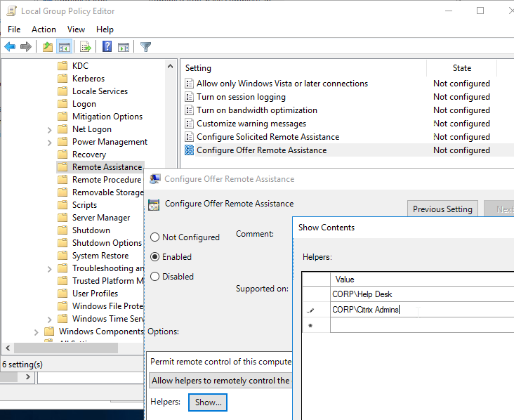
Task: Expand the Net Logon tree node
Action: click(x=49, y=129)
